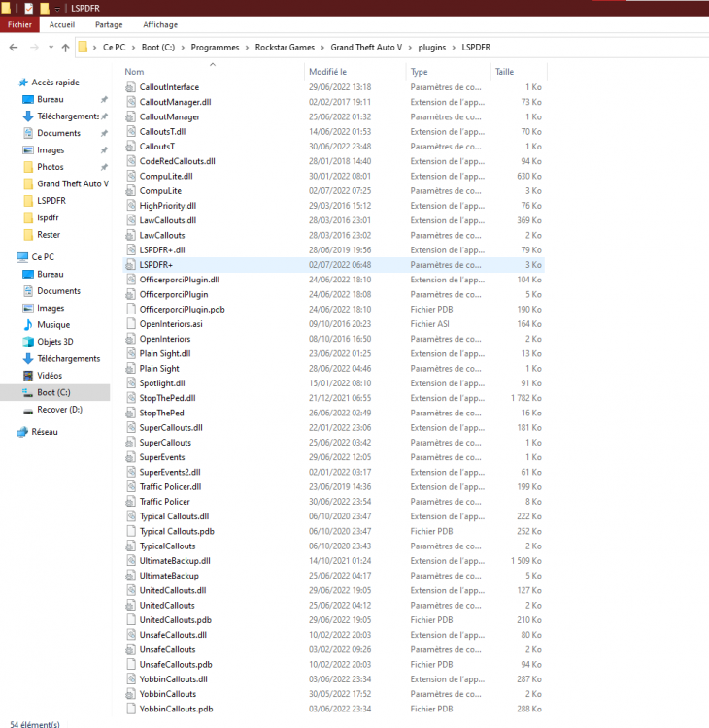Select StopThePed.dll file icon
Viewport: 709px width, 728px height.
[131, 398]
